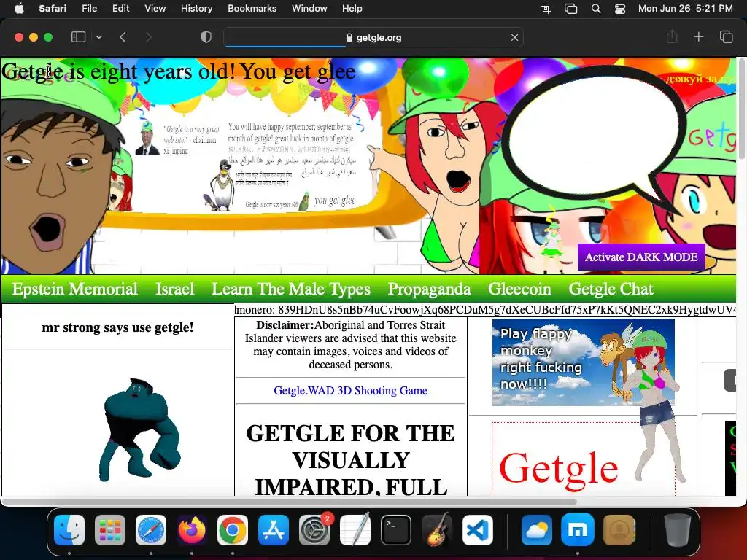Viewport: 747px width, 560px height.
Task: Open TextEdit from the Dock
Action: 355,530
